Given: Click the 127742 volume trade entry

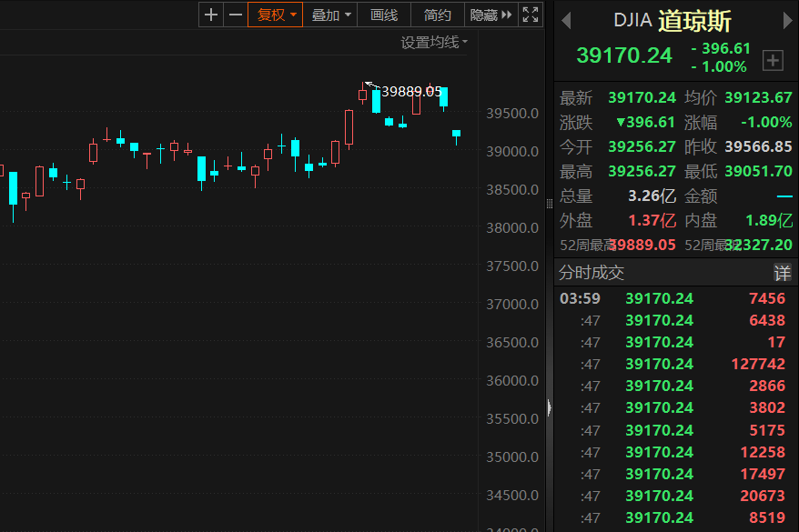Looking at the screenshot, I should pyautogui.click(x=757, y=364).
